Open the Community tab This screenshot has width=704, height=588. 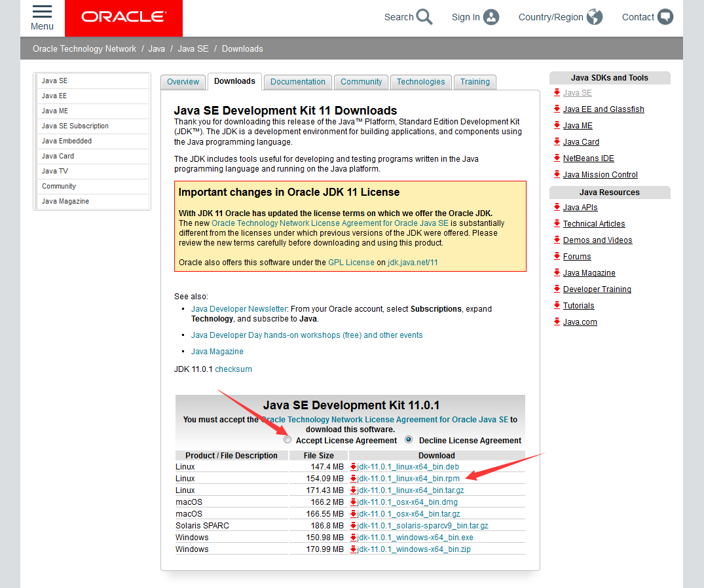361,82
